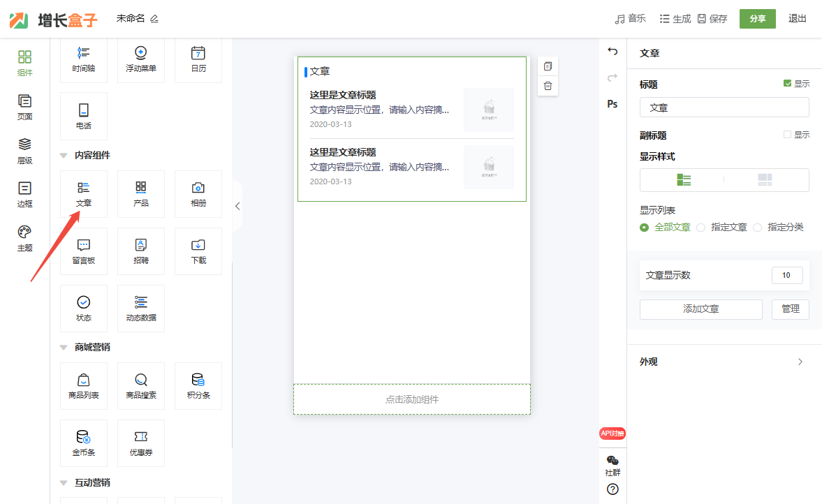This screenshot has width=822, height=504.
Task: Copy the article block with duplicate icon
Action: [x=548, y=66]
